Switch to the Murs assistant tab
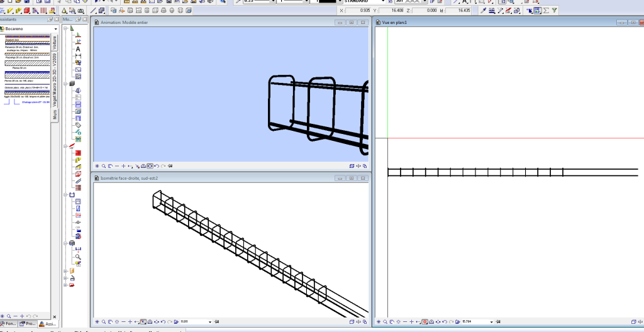 tap(55, 115)
